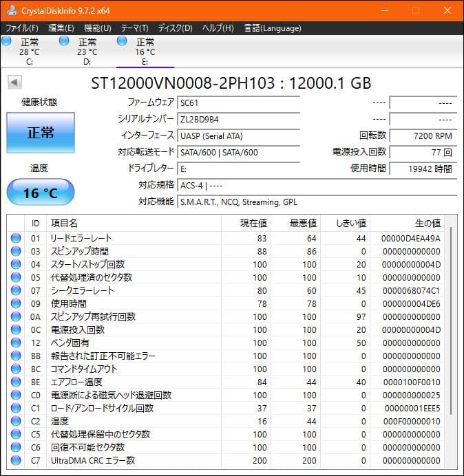This screenshot has width=464, height=476.
Task: Click the しきい値 column header
Action: (x=345, y=223)
